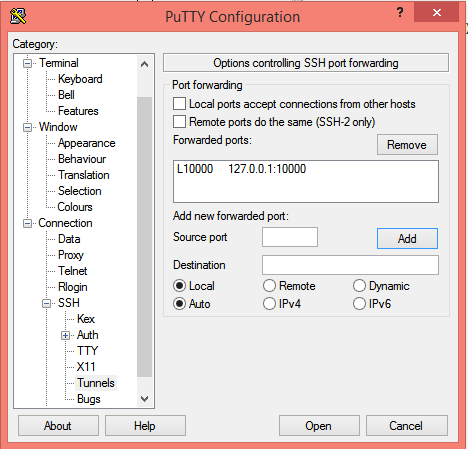The width and height of the screenshot is (468, 449).
Task: Open the Proxy settings category
Action: click(71, 255)
